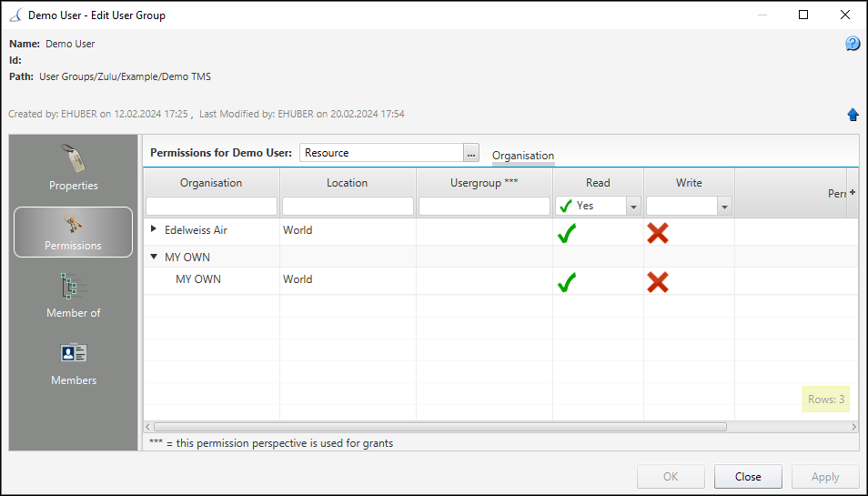Click the blue up arrow icon
Image resolution: width=868 pixels, height=496 pixels.
(853, 115)
